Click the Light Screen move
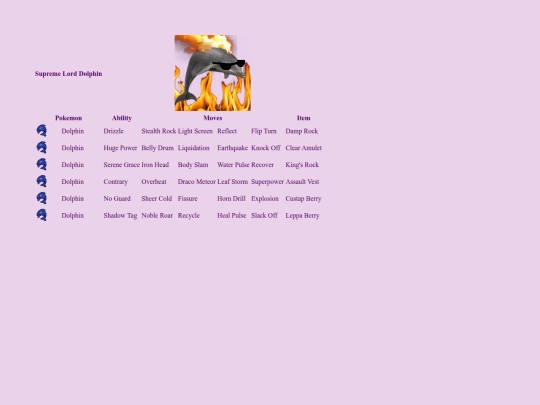 (195, 131)
